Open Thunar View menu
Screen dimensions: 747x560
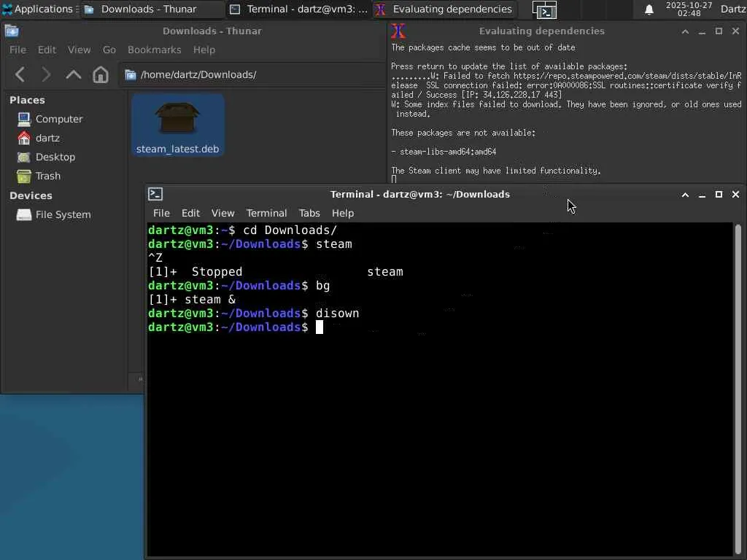[x=79, y=50]
